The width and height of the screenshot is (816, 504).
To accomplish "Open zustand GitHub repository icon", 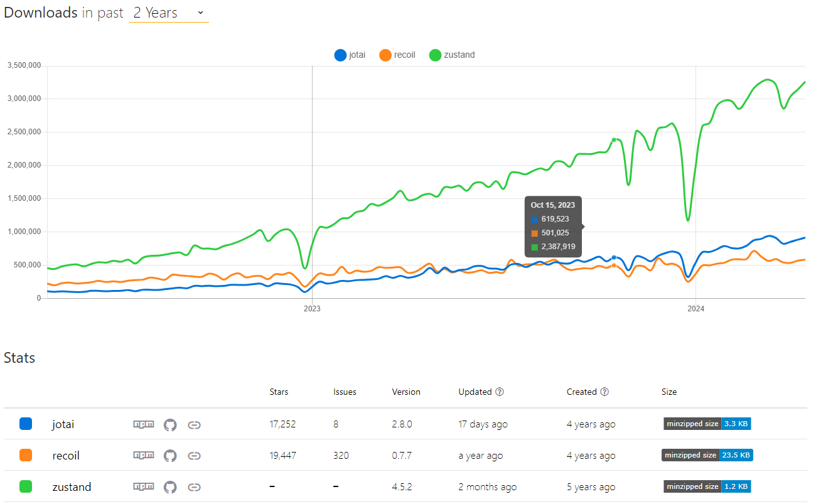I will pos(170,486).
